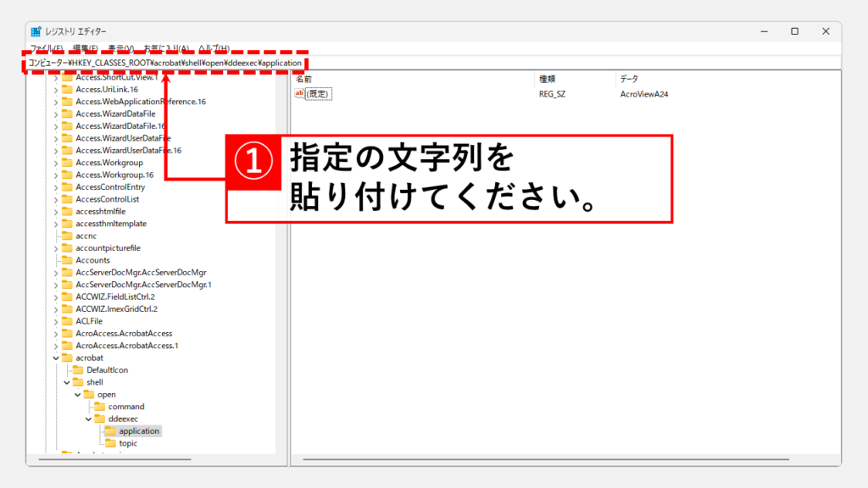Screen dimensions: 868x488
Task: Collapse the acrobat key
Action: tap(56, 358)
